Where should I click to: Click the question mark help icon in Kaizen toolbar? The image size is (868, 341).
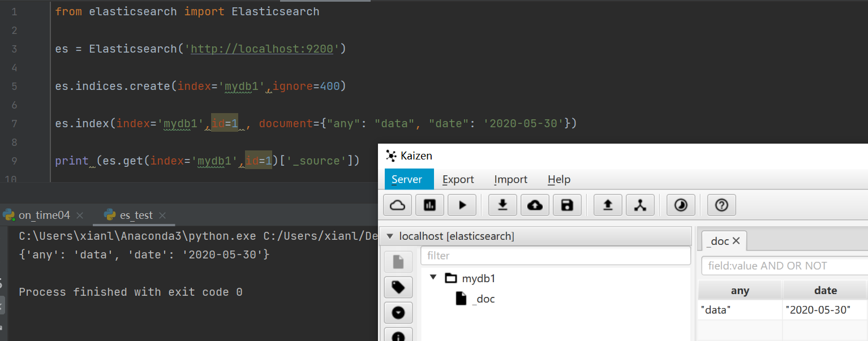point(721,205)
